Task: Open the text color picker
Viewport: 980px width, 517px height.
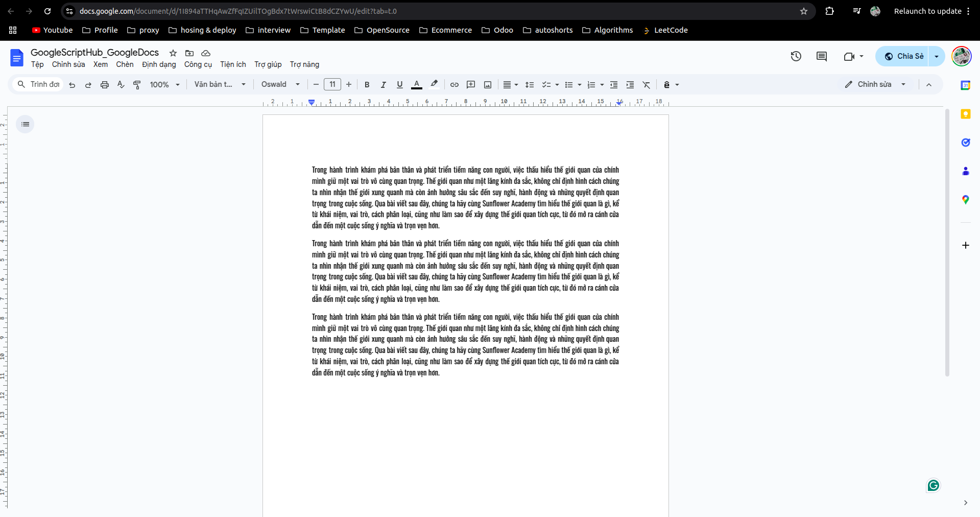Action: (417, 85)
